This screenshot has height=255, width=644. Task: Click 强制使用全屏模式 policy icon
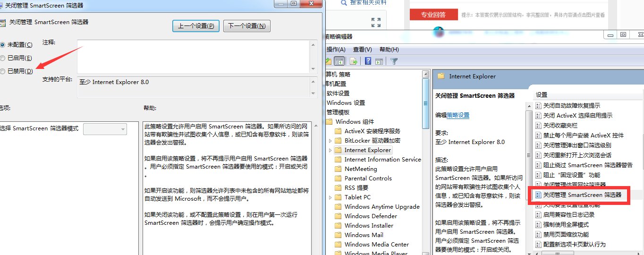point(539,224)
